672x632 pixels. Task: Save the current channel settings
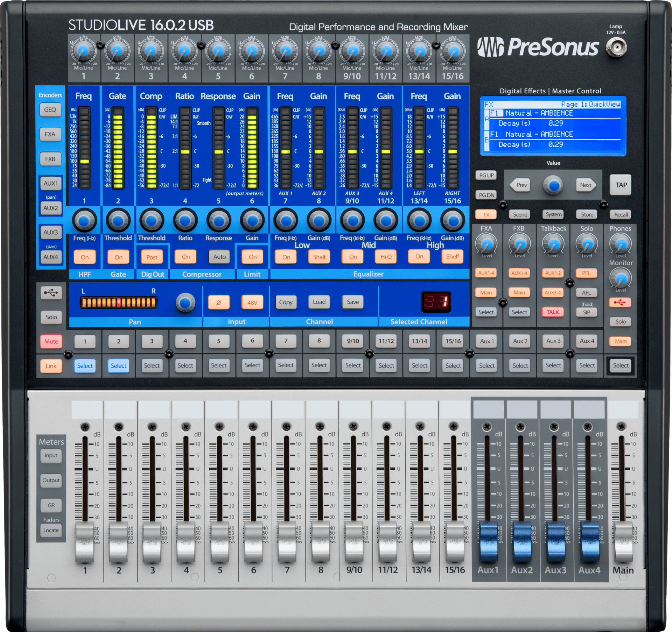tap(352, 302)
